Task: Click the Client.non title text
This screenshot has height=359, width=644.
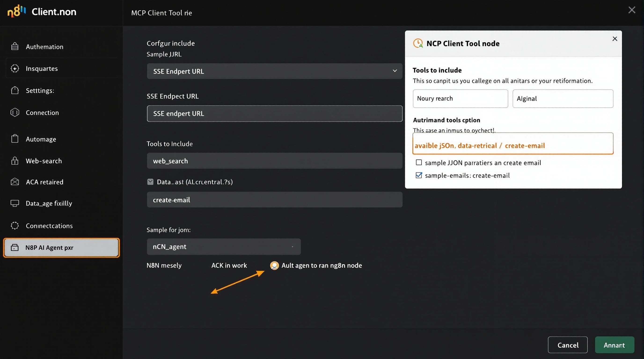Action: pos(54,12)
